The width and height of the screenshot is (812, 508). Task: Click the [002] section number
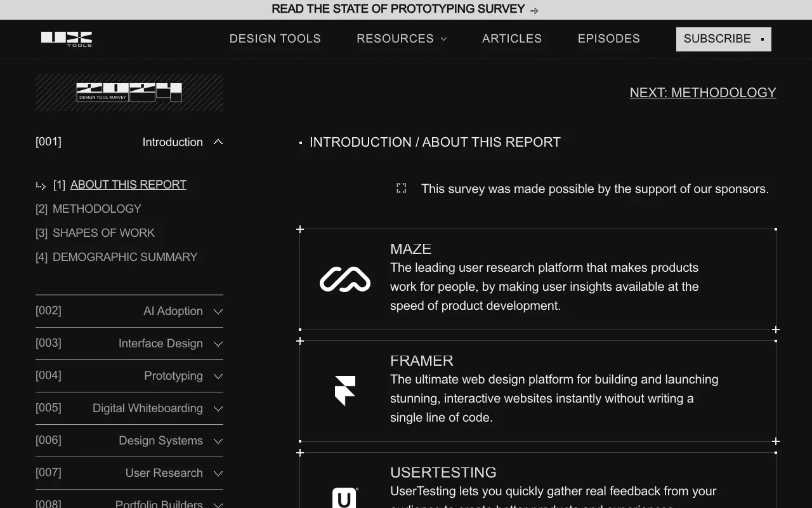[x=48, y=311]
